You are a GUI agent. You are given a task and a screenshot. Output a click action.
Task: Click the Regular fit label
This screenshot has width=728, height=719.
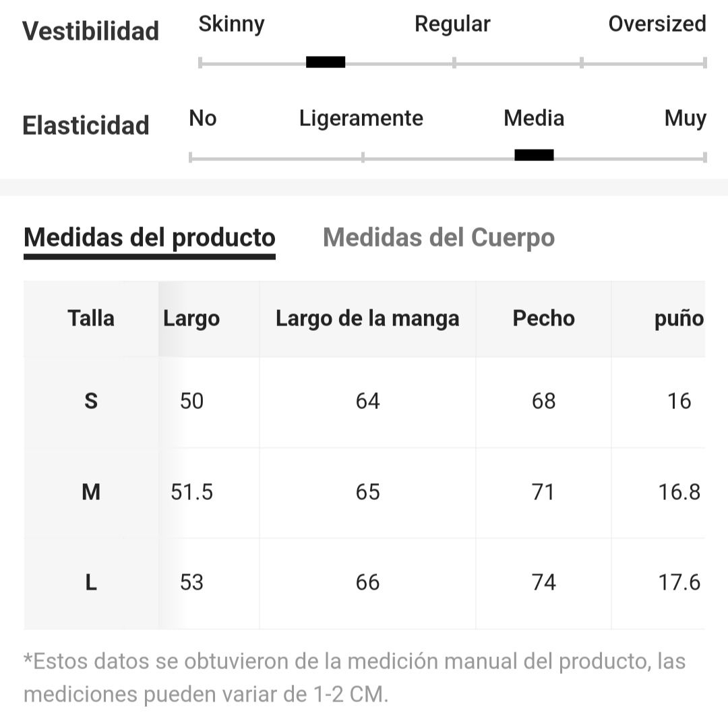pyautogui.click(x=452, y=24)
